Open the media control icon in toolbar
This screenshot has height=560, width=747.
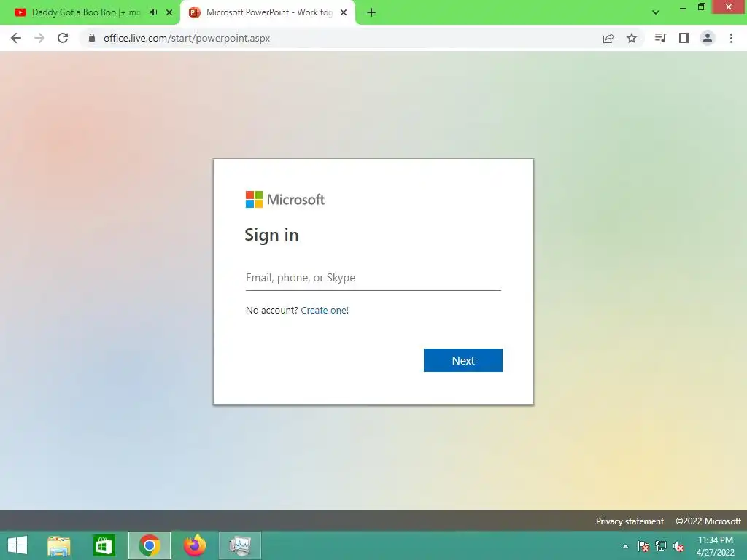pyautogui.click(x=660, y=38)
